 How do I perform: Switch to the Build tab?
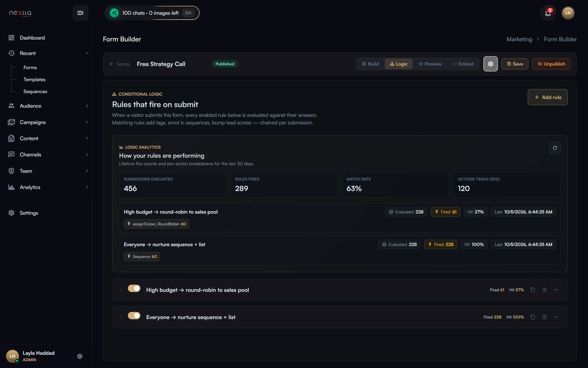pos(370,64)
